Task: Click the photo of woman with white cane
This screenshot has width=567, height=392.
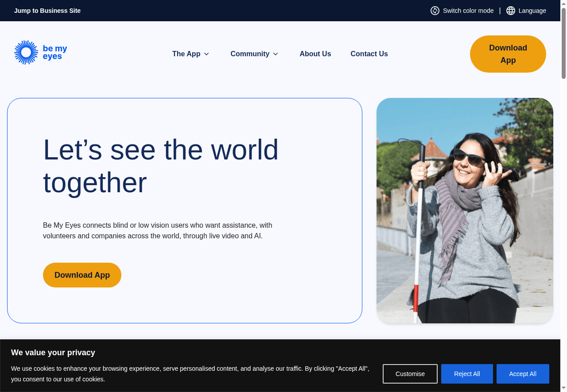Action: click(465, 210)
